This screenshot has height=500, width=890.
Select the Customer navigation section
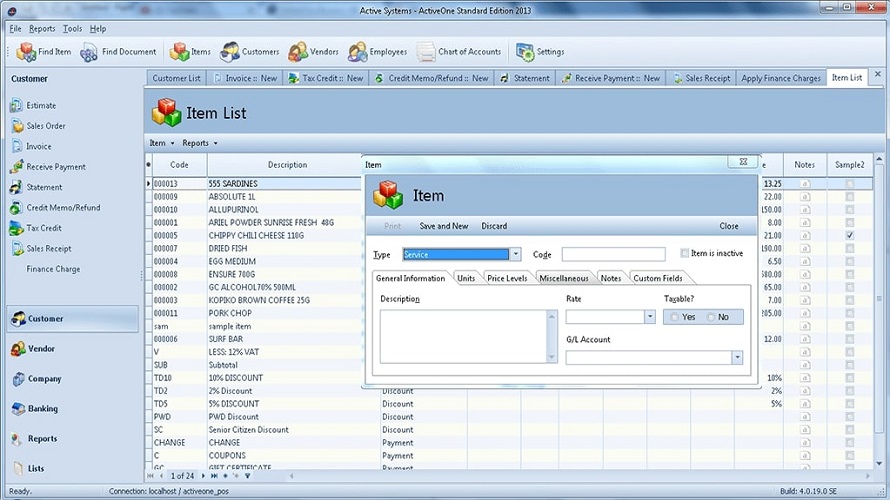tap(73, 319)
